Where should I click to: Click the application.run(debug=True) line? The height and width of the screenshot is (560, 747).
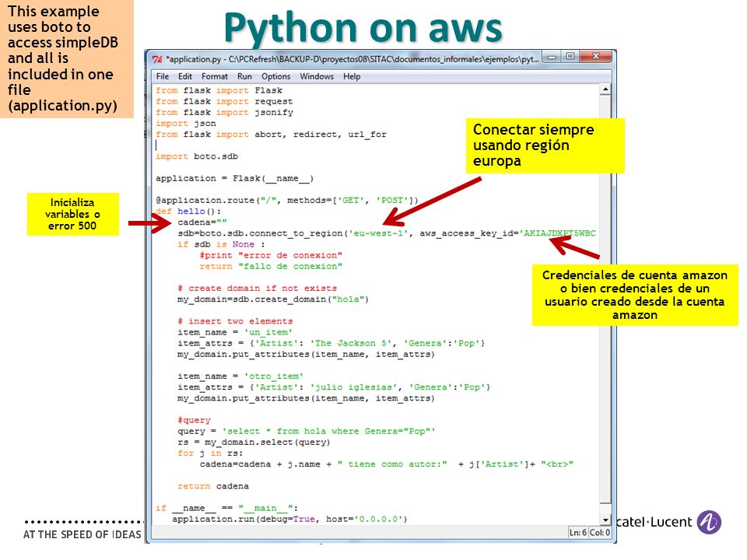[x=289, y=519]
